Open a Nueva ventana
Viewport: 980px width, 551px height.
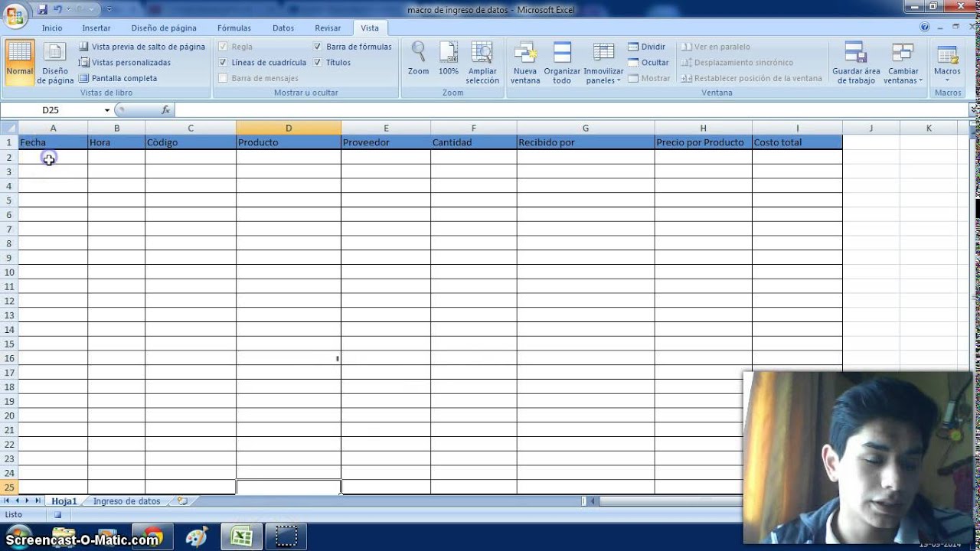pos(525,63)
